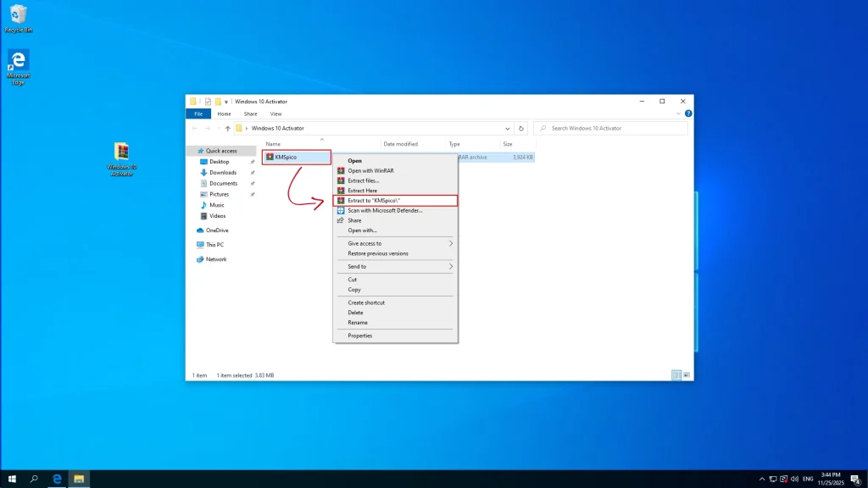
Task: Switch to the View tab
Action: [275, 113]
